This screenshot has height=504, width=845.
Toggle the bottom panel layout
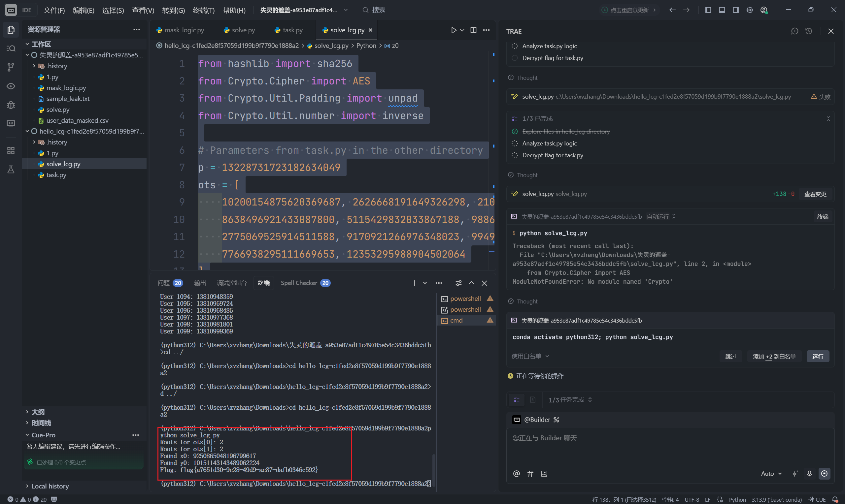tap(722, 10)
